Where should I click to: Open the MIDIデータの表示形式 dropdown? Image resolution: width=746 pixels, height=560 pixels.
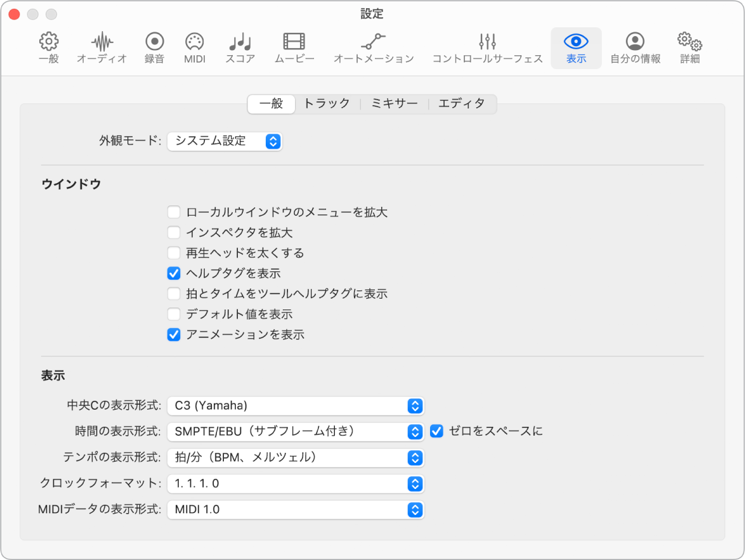(x=295, y=509)
